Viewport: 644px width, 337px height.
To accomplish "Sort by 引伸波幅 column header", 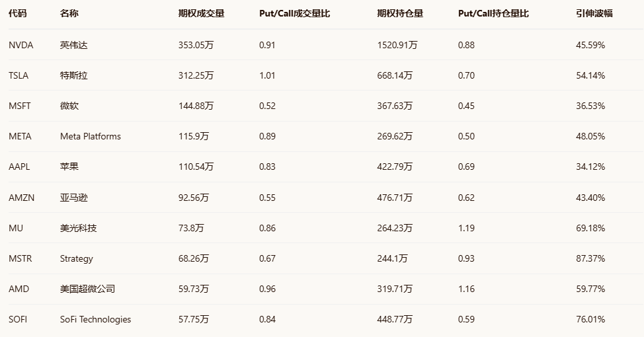I will [x=594, y=13].
